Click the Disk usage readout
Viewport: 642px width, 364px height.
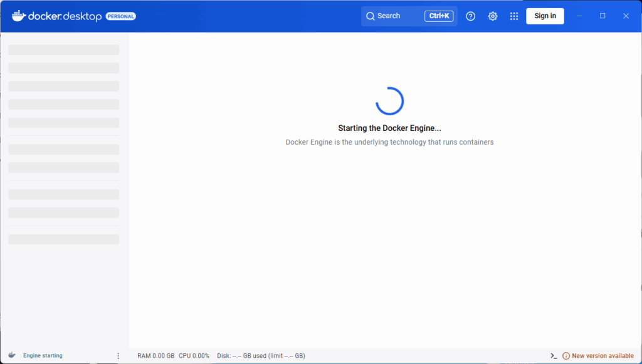pos(261,356)
